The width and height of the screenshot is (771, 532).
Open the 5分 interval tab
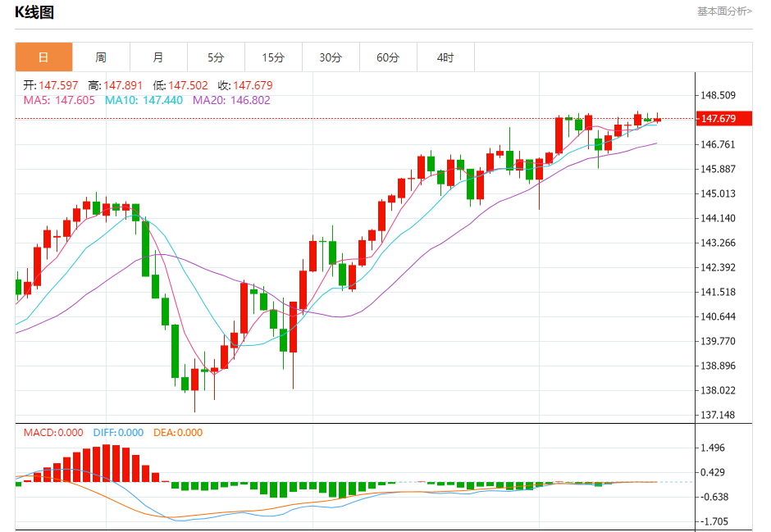tap(216, 57)
